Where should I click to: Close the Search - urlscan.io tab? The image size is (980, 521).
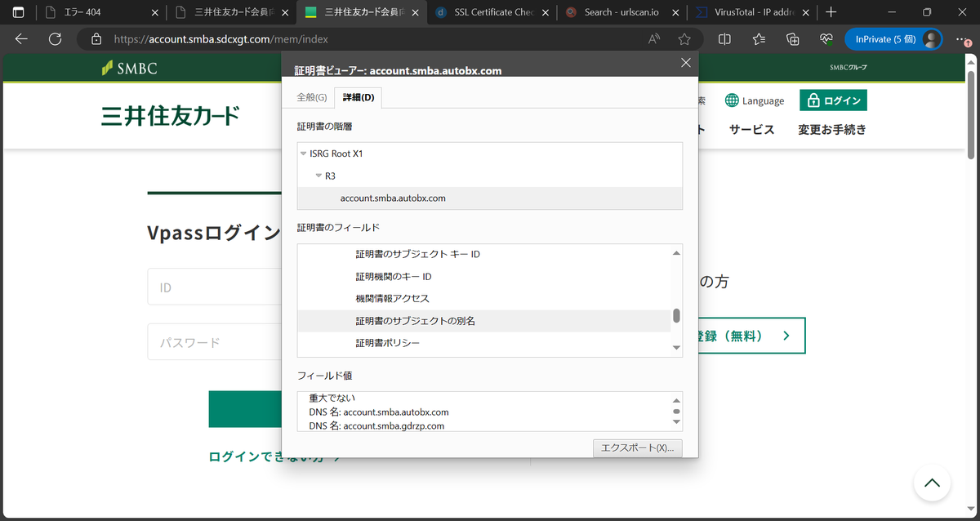(675, 12)
